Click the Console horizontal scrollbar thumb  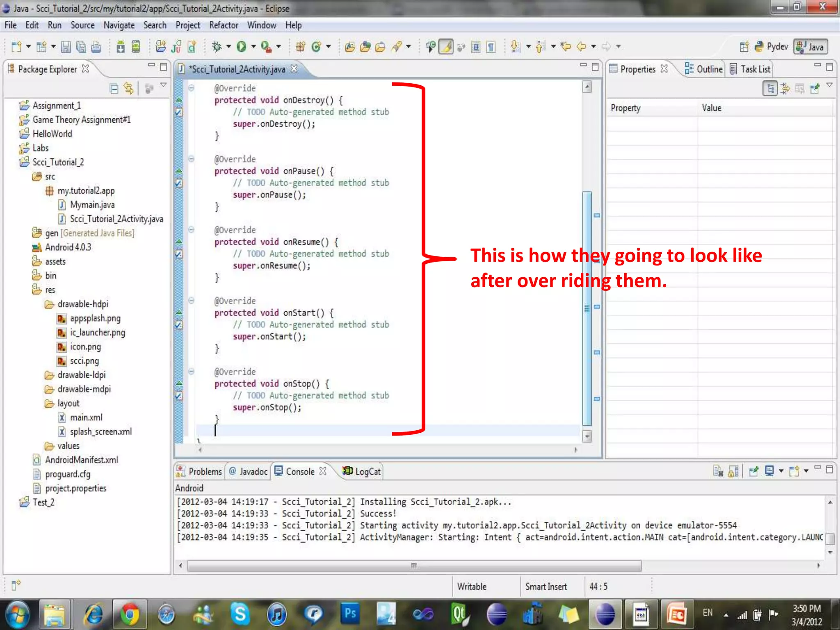click(x=414, y=566)
